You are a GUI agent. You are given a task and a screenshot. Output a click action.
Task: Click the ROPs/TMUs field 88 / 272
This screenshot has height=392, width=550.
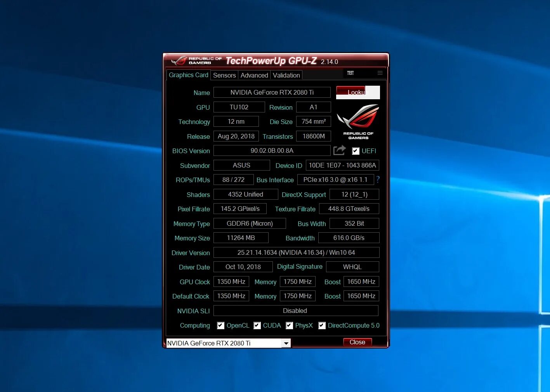pyautogui.click(x=234, y=180)
